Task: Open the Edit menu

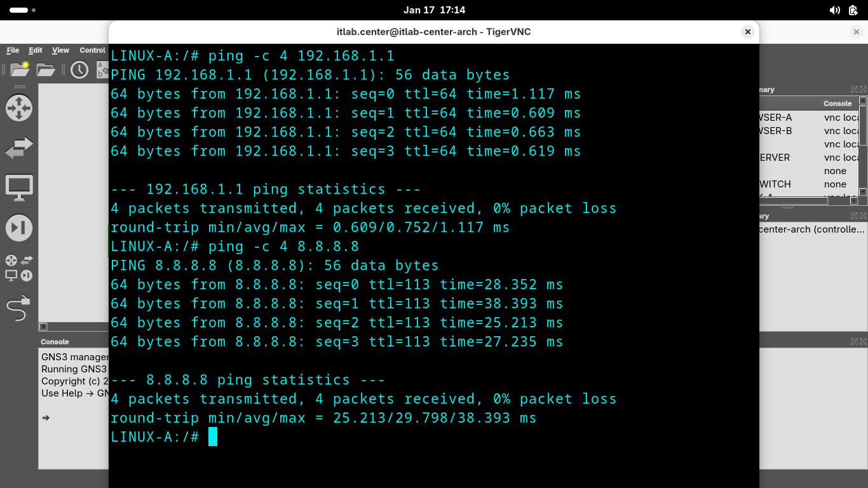Action: coord(36,50)
